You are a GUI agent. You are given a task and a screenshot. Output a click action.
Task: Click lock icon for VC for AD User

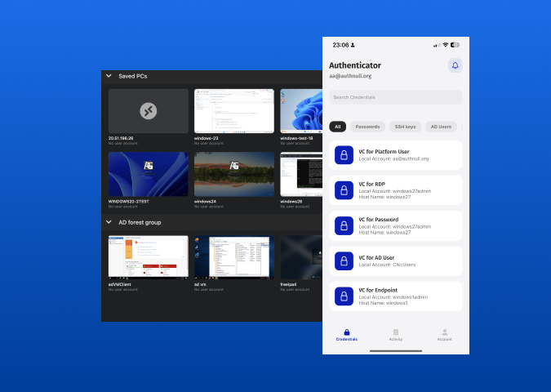(344, 261)
